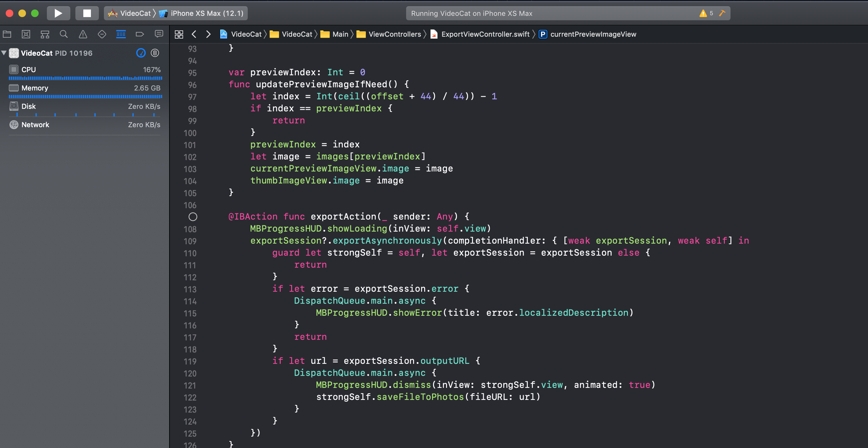Viewport: 868px width, 448px height.
Task: Open the ViewControllers breadcrumb folder
Action: [394, 34]
